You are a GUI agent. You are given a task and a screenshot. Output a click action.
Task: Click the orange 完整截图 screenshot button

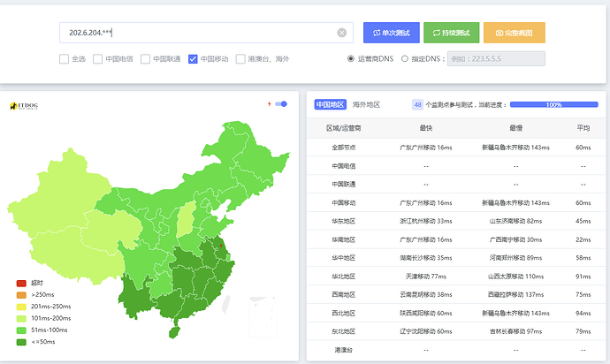(514, 33)
